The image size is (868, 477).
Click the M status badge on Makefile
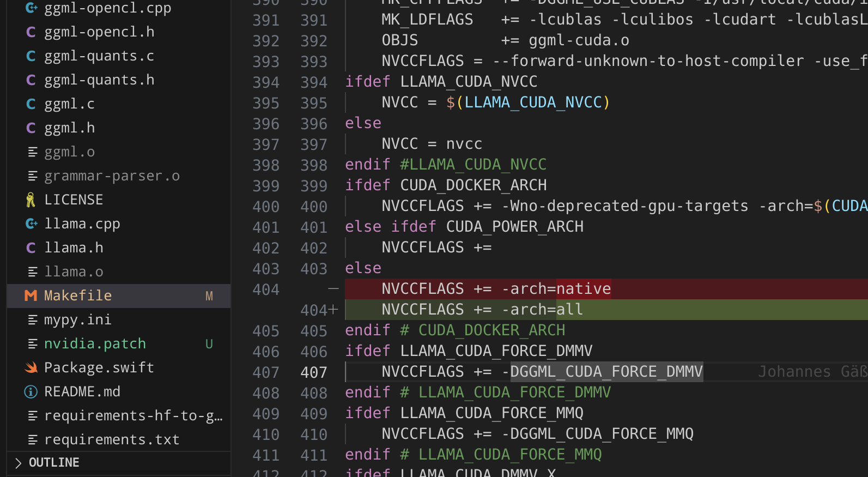pos(209,296)
